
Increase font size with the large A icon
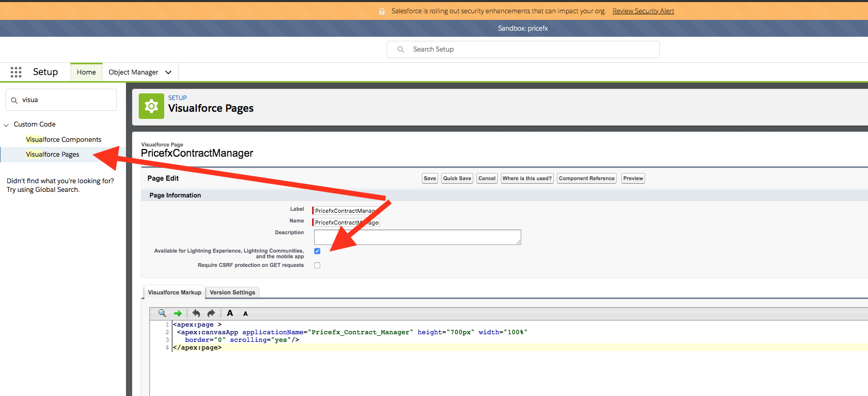pos(230,313)
